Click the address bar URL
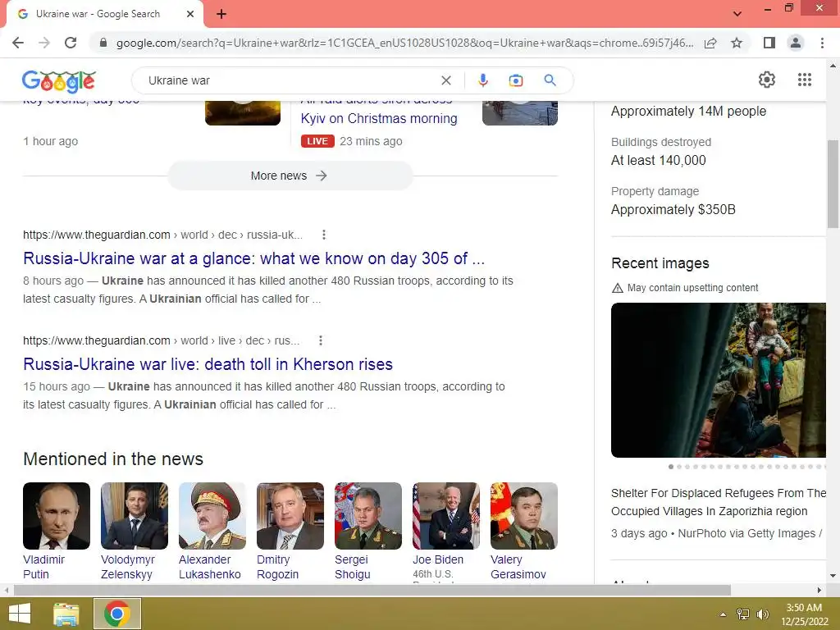This screenshot has width=840, height=630. pyautogui.click(x=404, y=43)
